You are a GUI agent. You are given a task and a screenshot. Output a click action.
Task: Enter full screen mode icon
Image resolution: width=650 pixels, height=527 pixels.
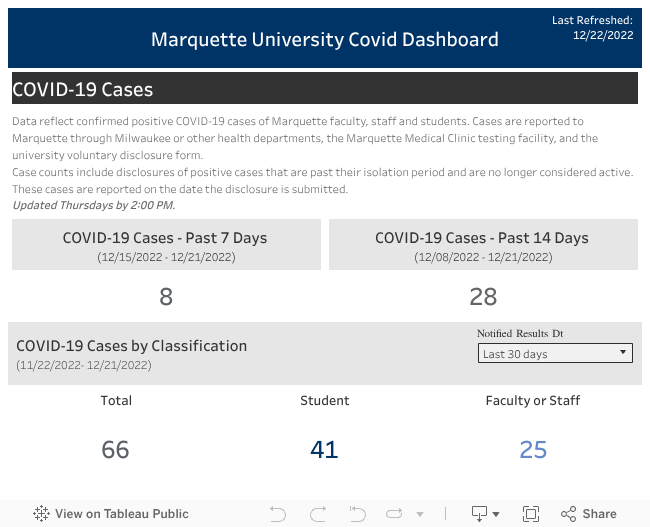(x=531, y=514)
